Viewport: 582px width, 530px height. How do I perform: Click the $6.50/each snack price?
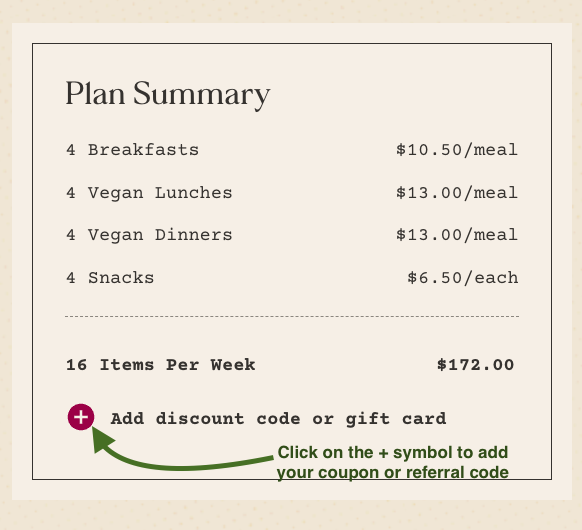point(462,278)
